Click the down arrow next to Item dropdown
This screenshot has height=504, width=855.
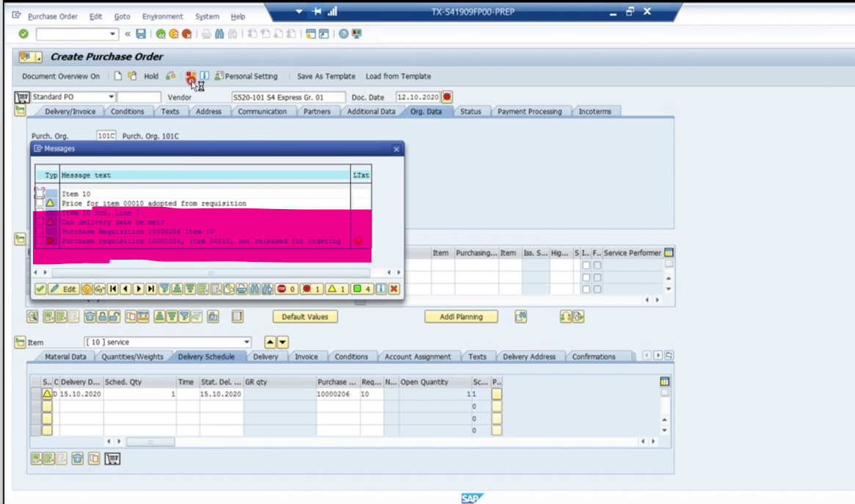[x=283, y=342]
